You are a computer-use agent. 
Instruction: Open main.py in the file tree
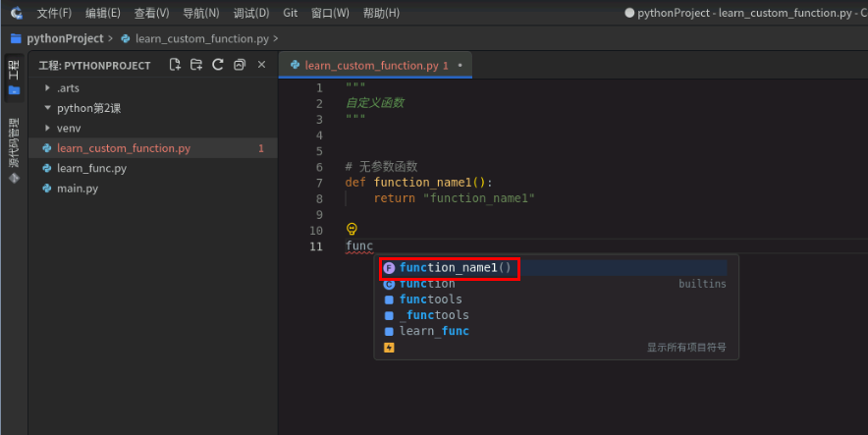point(77,188)
